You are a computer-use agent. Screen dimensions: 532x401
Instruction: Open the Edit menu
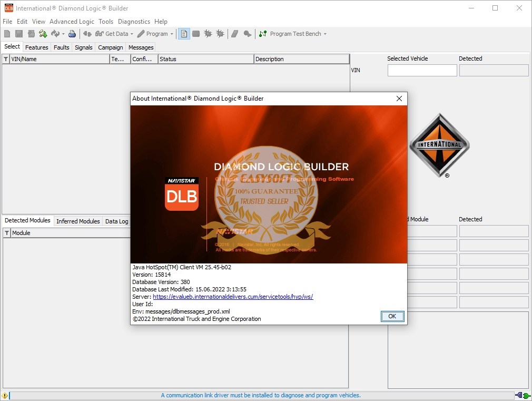coord(22,22)
